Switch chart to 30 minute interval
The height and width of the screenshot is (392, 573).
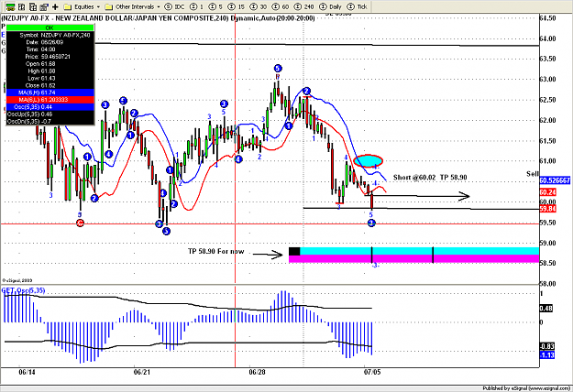pyautogui.click(x=259, y=6)
